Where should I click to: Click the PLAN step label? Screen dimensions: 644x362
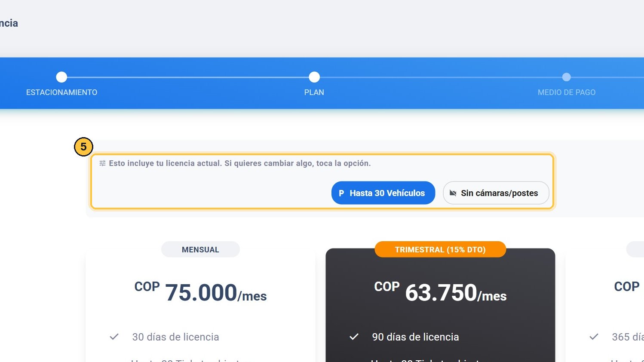click(314, 92)
